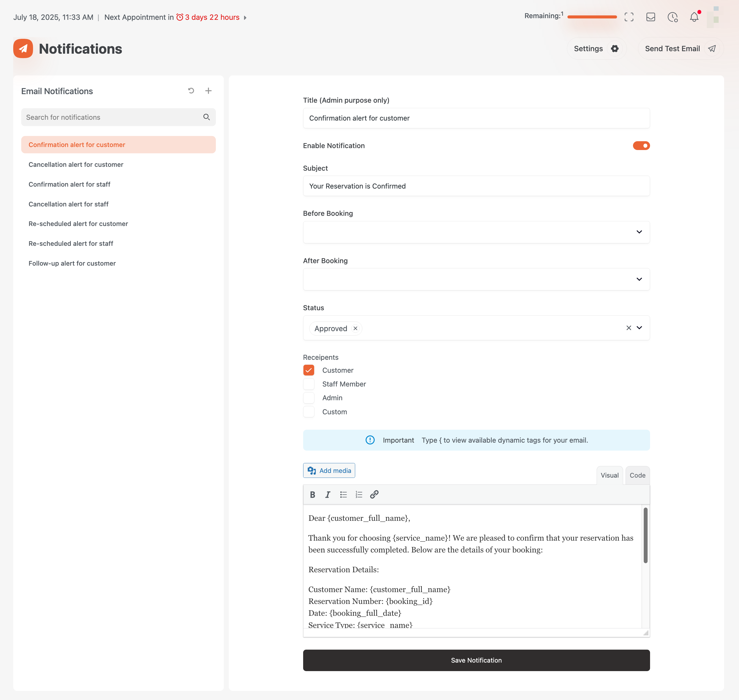This screenshot has width=739, height=700.
Task: Open the inbox tray icon in header
Action: click(x=651, y=17)
